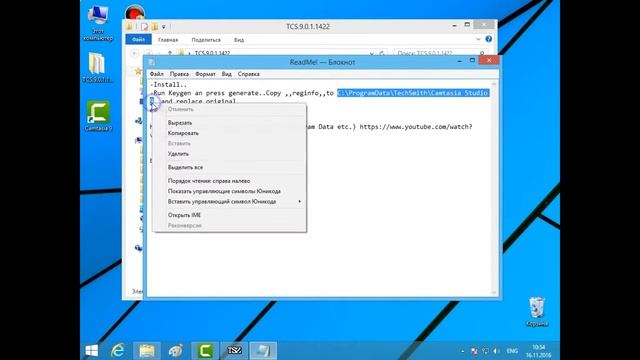Viewport: 640px width, 360px height.
Task: Click the Explorer Back arrow button
Action: pos(134,53)
